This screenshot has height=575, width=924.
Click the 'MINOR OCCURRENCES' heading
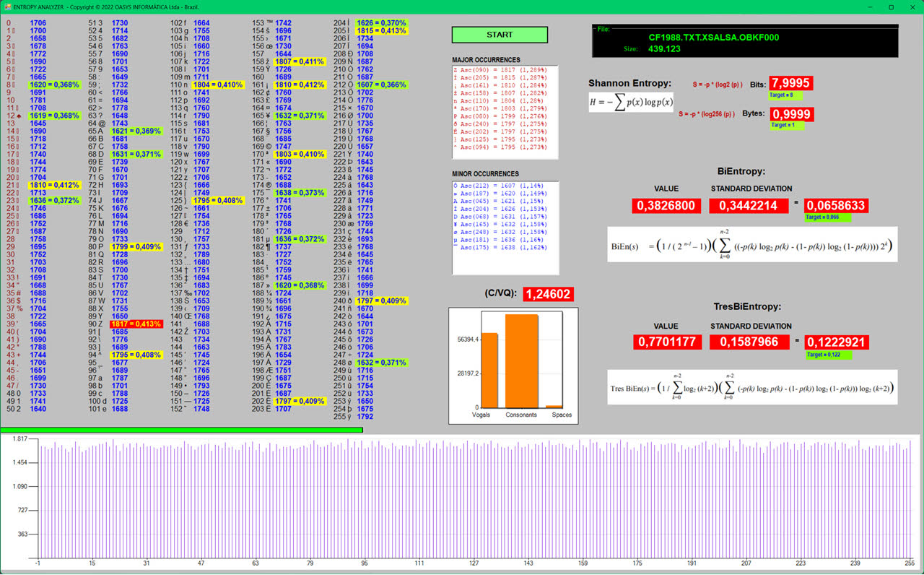click(485, 174)
